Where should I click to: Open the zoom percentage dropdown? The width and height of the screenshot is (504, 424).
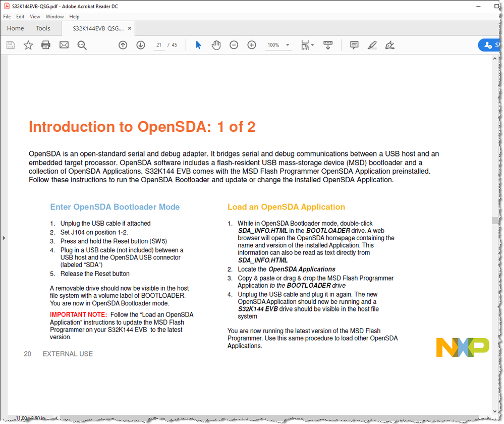(x=287, y=45)
